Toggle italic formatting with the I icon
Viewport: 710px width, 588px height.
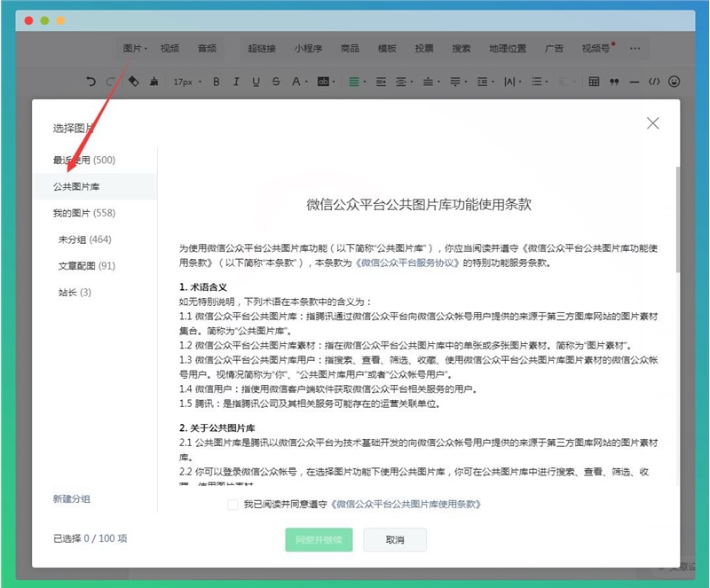coord(236,82)
